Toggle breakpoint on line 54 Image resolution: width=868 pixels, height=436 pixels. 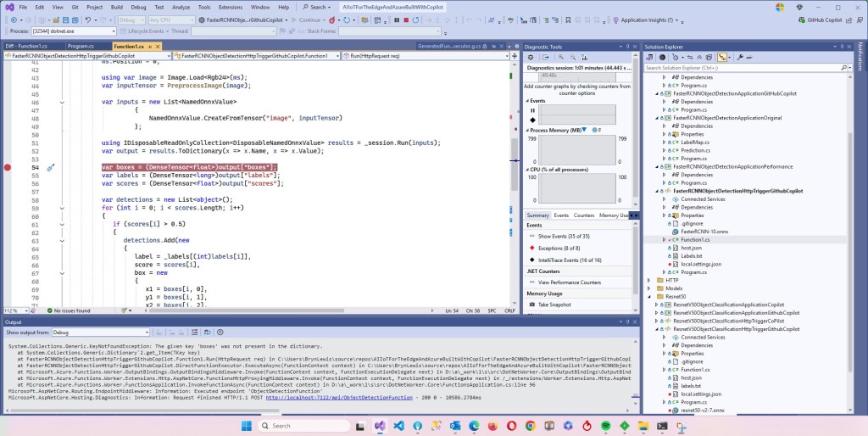coord(8,168)
